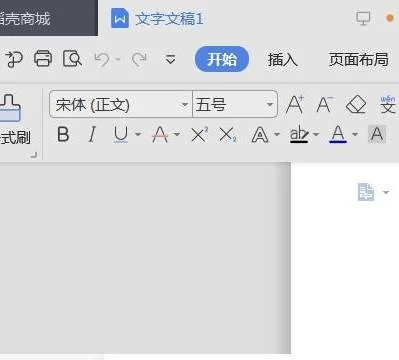
Task: Apply font color A with blue underline
Action: [x=338, y=134]
